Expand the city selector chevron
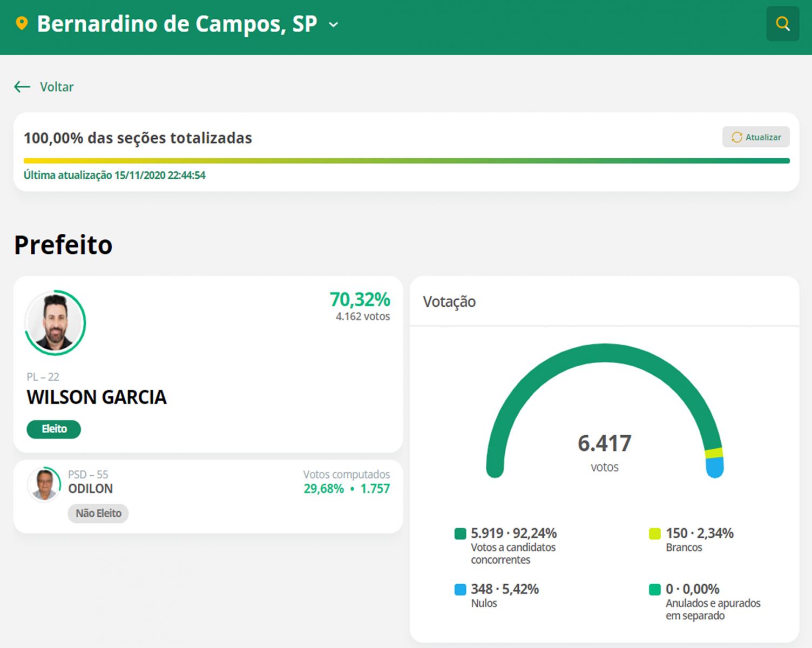 [x=334, y=24]
